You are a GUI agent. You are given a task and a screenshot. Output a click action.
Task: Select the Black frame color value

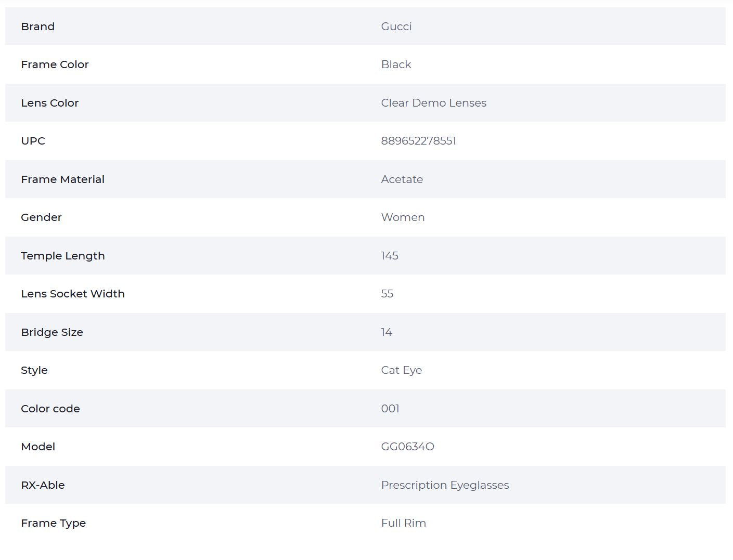coord(396,64)
